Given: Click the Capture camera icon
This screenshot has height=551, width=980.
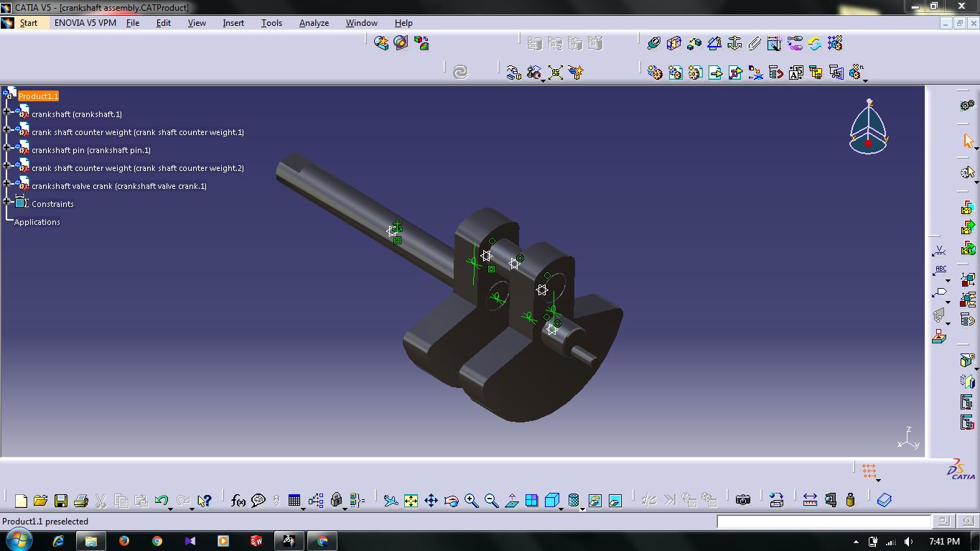Looking at the screenshot, I should pos(743,500).
